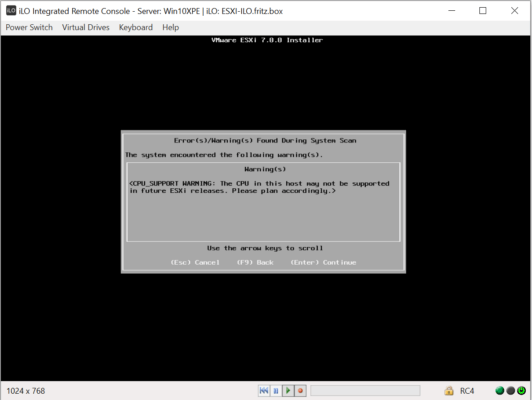
Task: Click the VMware ESXi 7.0.0 Installer title
Action: [267, 40]
